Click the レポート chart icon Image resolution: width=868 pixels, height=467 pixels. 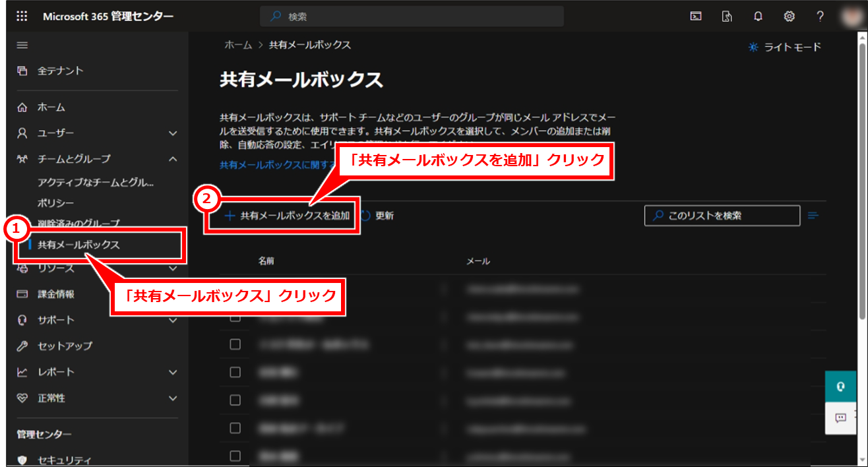point(22,372)
